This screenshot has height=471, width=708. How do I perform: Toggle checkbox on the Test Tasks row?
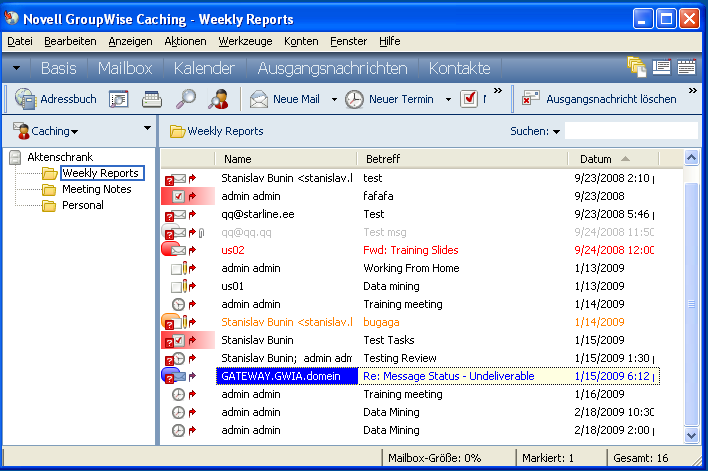[x=178, y=341]
